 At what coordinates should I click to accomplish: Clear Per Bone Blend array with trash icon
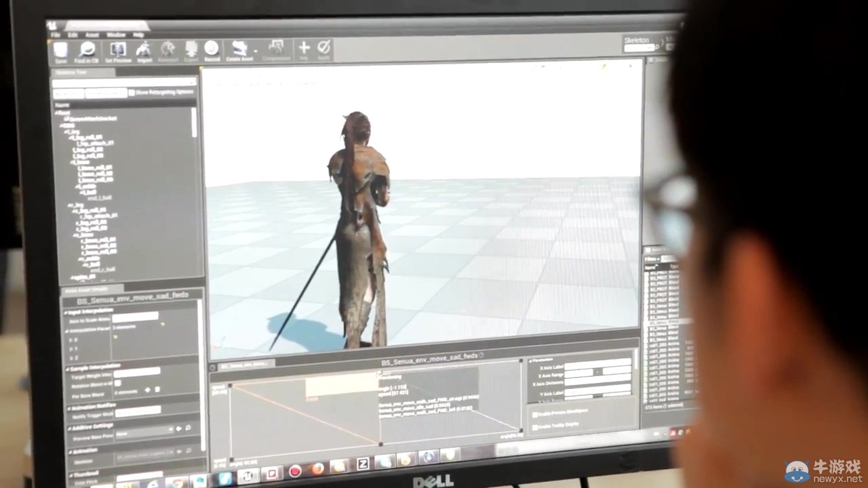157,390
